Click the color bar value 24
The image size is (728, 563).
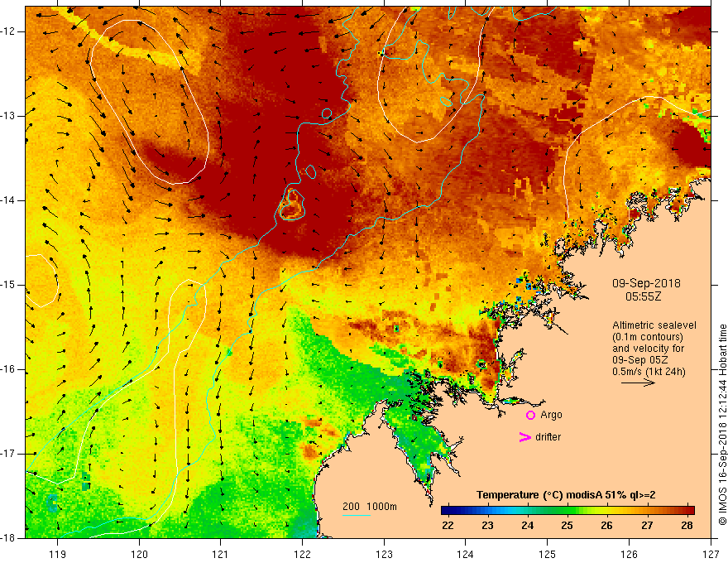[528, 526]
